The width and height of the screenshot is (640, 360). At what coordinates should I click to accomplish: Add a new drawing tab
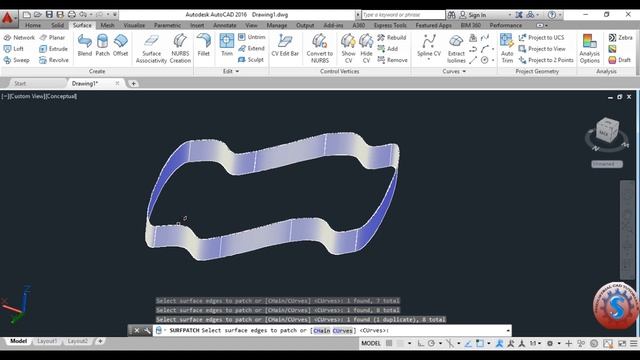[x=133, y=83]
